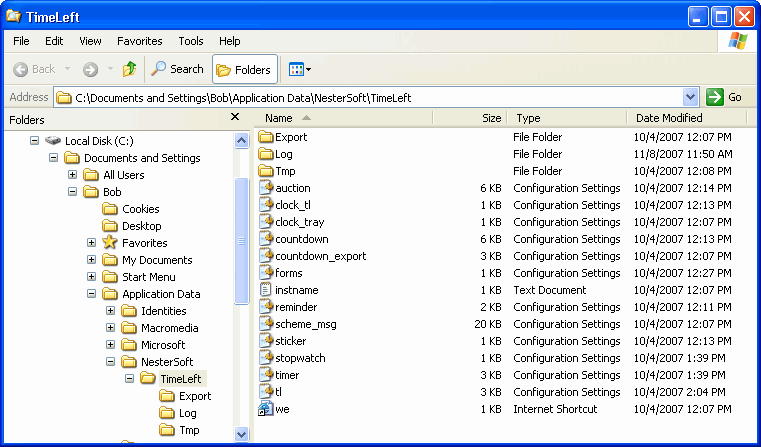Expand the All Users folder node

coord(72,175)
